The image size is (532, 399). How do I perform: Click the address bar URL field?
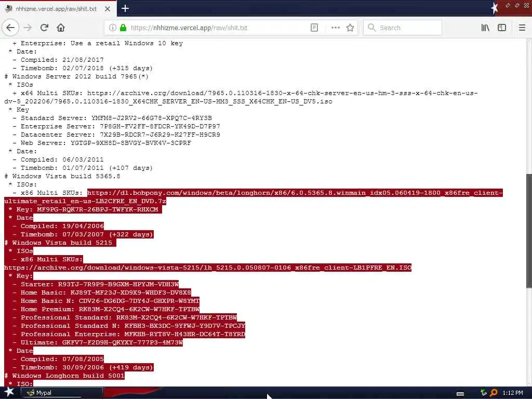(217, 28)
